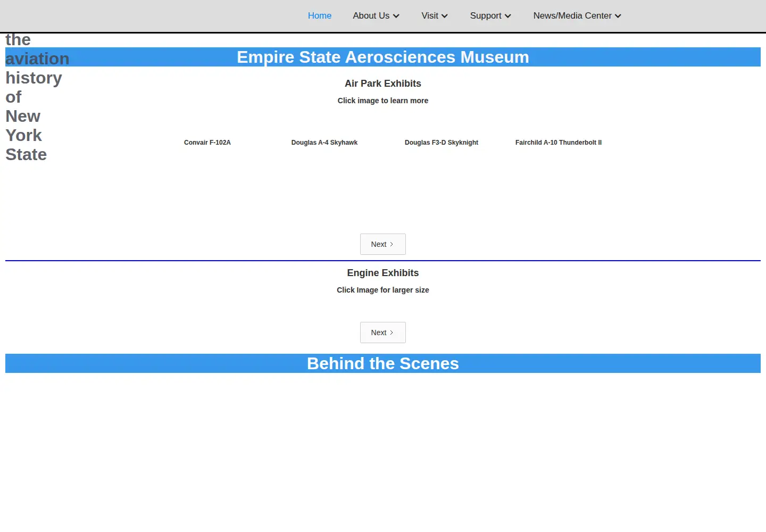The width and height of the screenshot is (766, 532).
Task: Select the Convair F-102A exhibit caption
Action: (207, 143)
